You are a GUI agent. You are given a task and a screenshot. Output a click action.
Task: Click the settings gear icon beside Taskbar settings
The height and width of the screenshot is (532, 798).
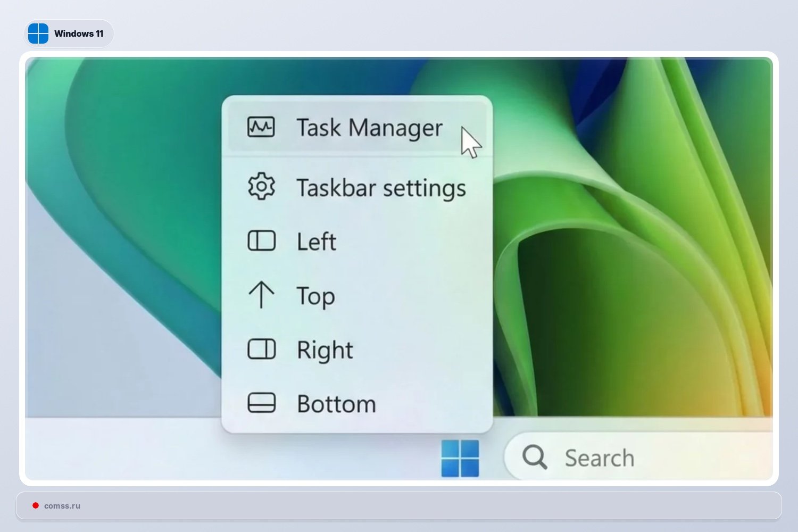[262, 186]
